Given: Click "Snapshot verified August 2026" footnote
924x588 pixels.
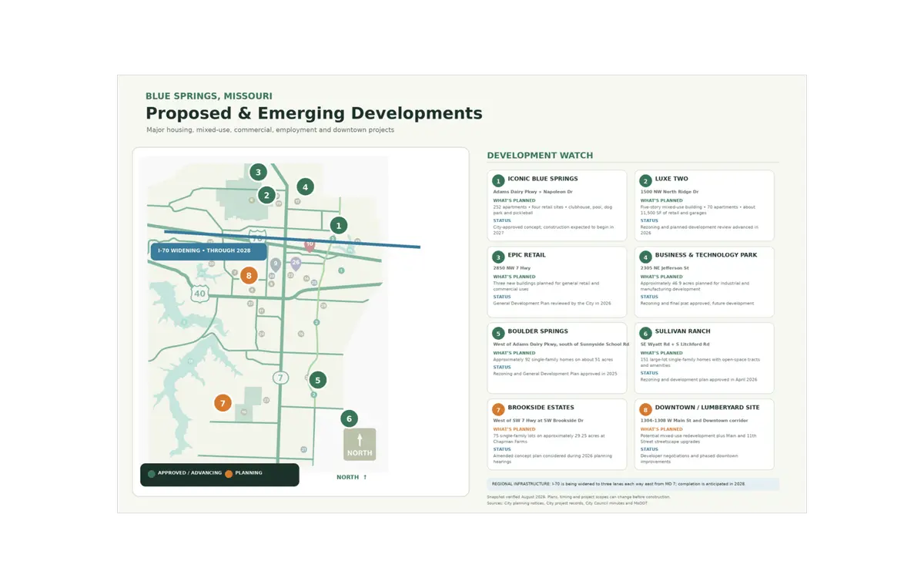Looking at the screenshot, I should pyautogui.click(x=578, y=497).
